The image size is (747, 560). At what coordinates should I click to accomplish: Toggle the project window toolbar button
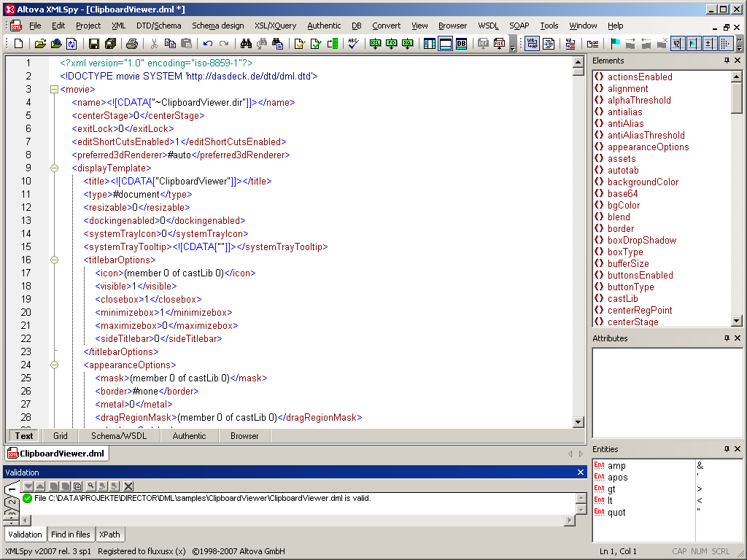[x=430, y=44]
